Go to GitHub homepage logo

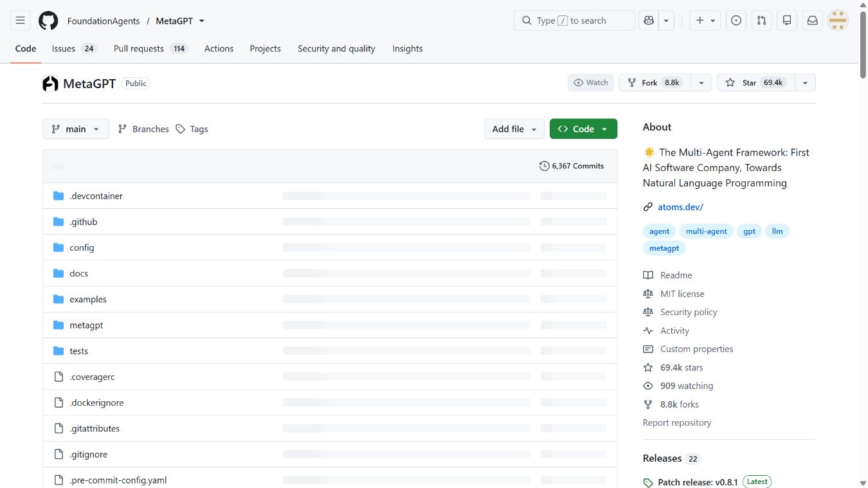point(48,21)
